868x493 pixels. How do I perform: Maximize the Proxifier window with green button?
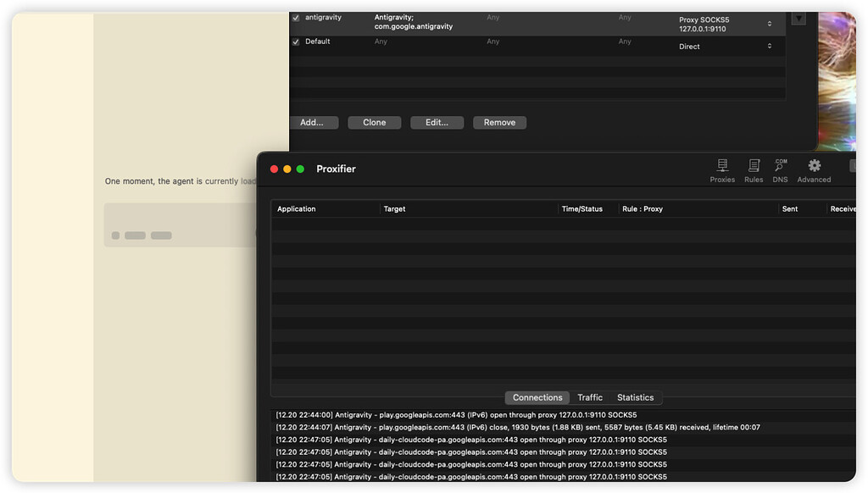pos(300,169)
